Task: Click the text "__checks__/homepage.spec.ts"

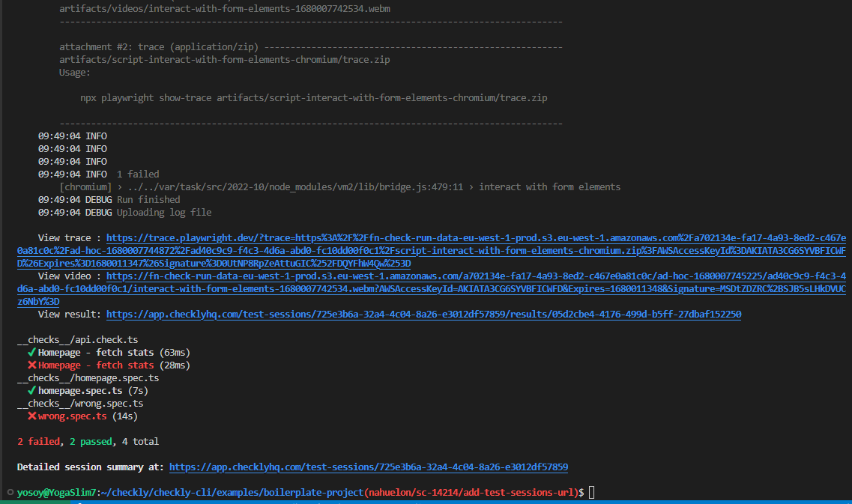Action: [88, 377]
